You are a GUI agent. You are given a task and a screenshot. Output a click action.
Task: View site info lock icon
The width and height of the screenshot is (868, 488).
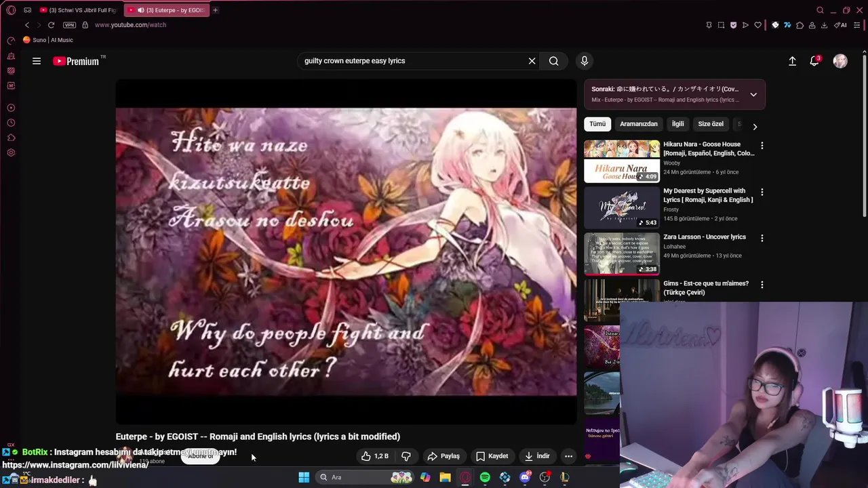(85, 25)
